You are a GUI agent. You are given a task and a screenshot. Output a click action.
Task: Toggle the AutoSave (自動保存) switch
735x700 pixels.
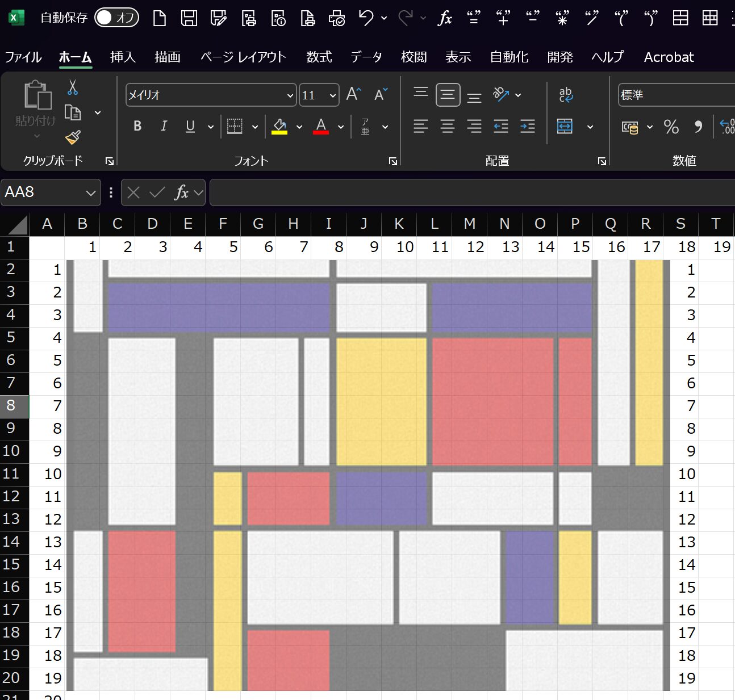[x=116, y=18]
